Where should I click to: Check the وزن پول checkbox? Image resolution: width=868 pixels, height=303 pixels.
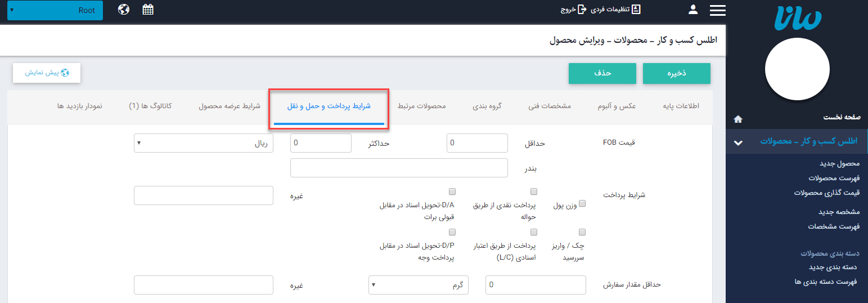pos(582,203)
